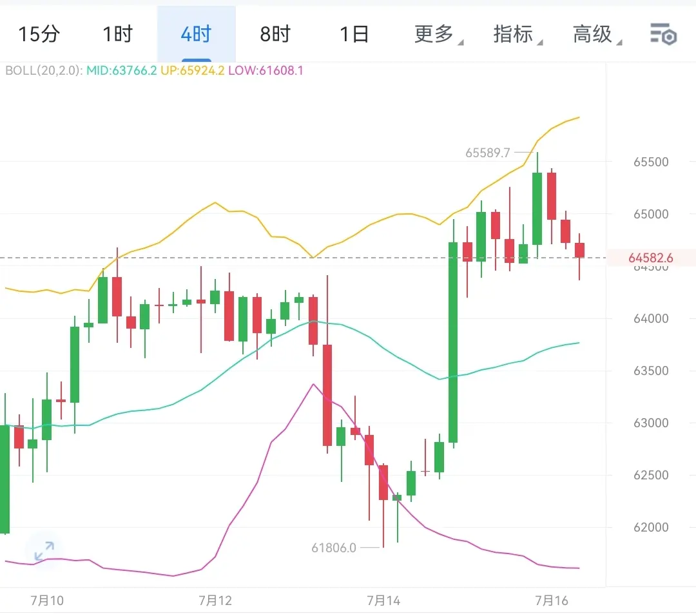Screen dimensions: 696x616
Task: Click the UP:65924.2 band label
Action: point(192,71)
